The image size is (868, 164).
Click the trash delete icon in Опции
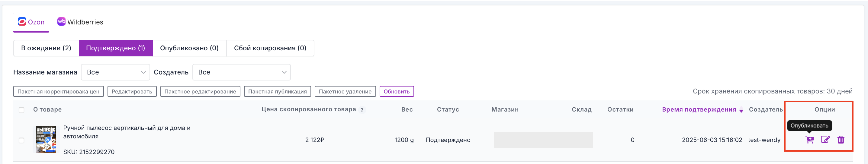(x=841, y=140)
